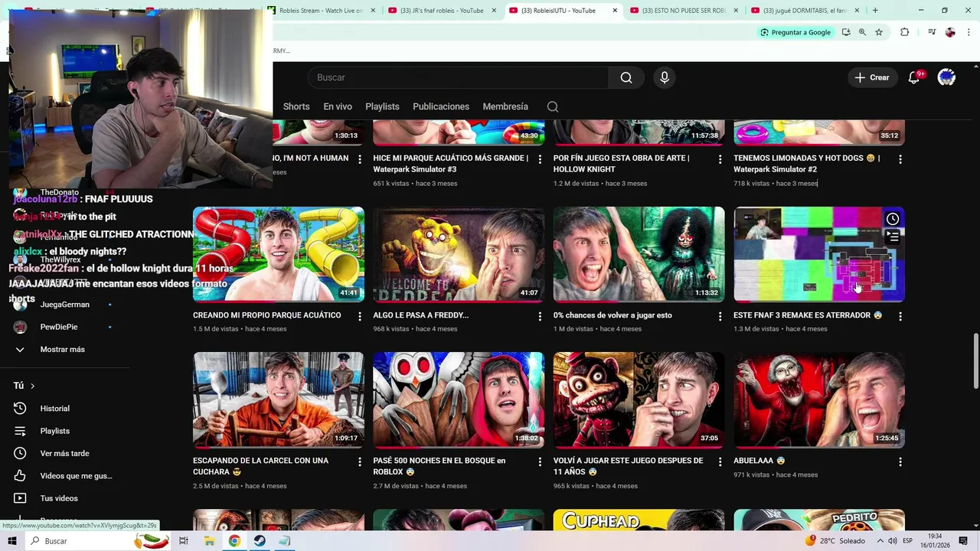The width and height of the screenshot is (980, 551).
Task: Open File Explorer from the taskbar
Action: (209, 541)
